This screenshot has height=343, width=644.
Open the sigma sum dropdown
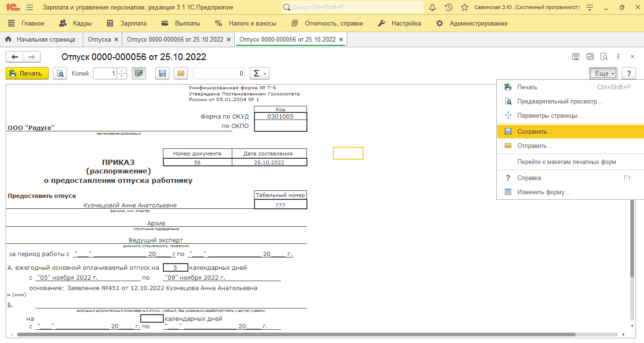(259, 73)
